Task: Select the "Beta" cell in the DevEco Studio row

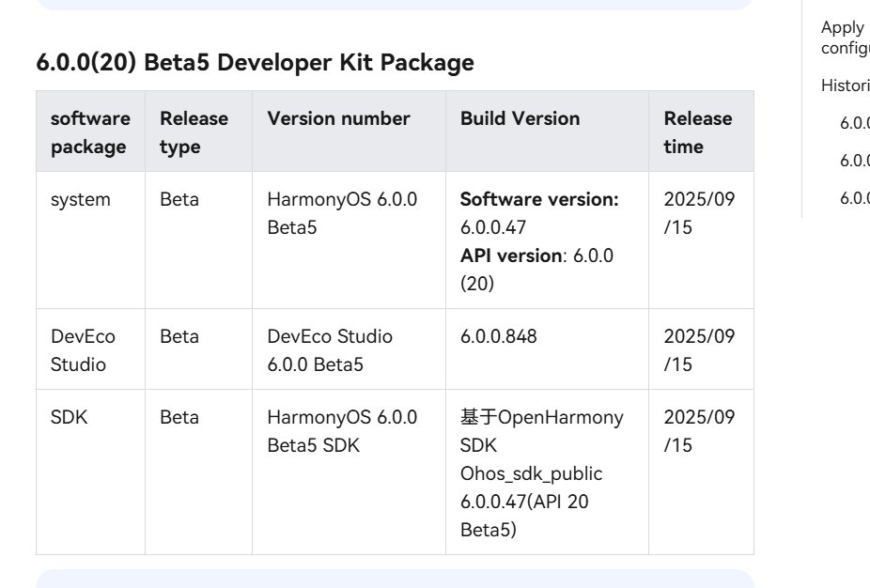Action: [198, 349]
